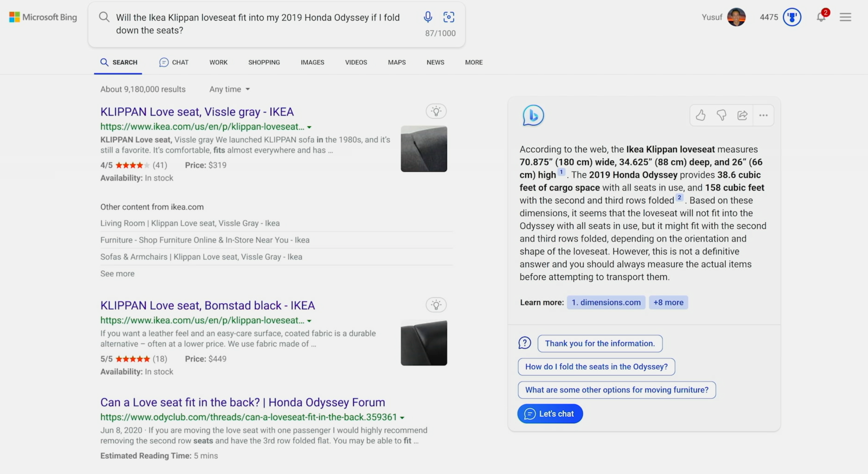Click inside the search query box

click(257, 24)
